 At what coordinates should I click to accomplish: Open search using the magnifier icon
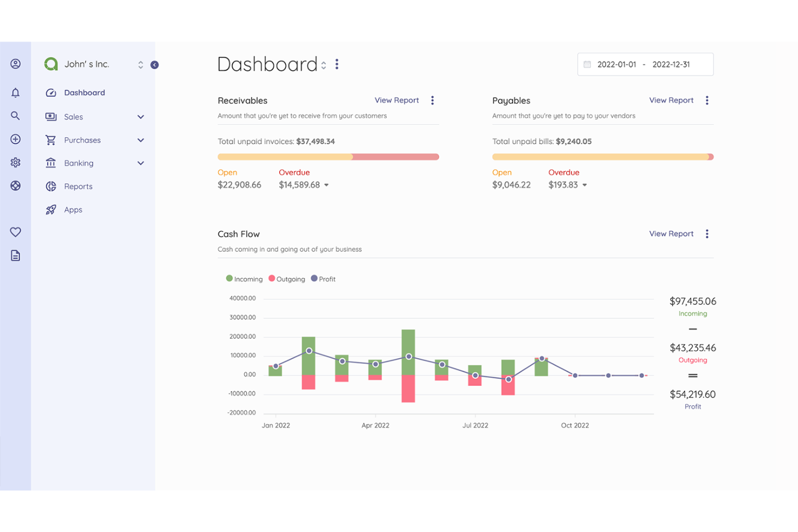(x=16, y=115)
